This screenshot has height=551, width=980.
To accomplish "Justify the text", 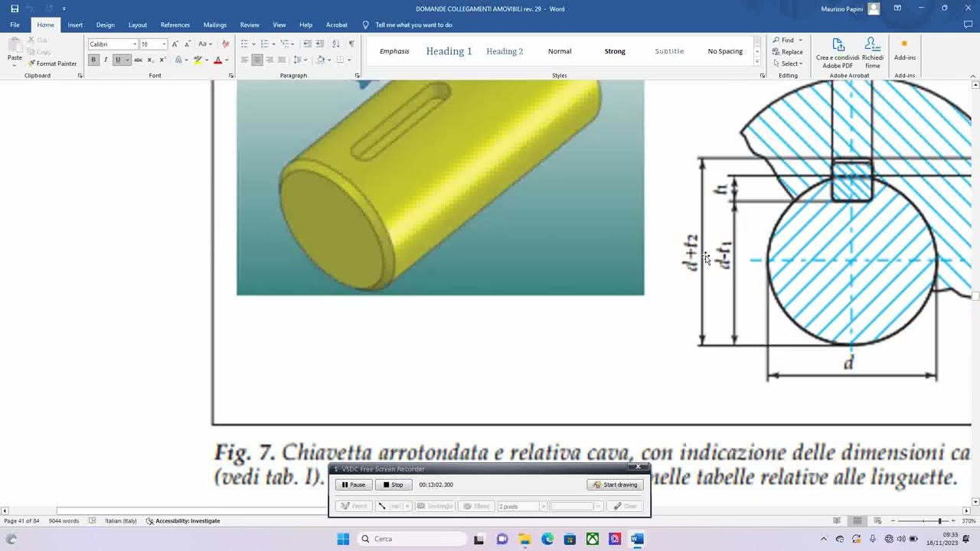I will tap(282, 60).
